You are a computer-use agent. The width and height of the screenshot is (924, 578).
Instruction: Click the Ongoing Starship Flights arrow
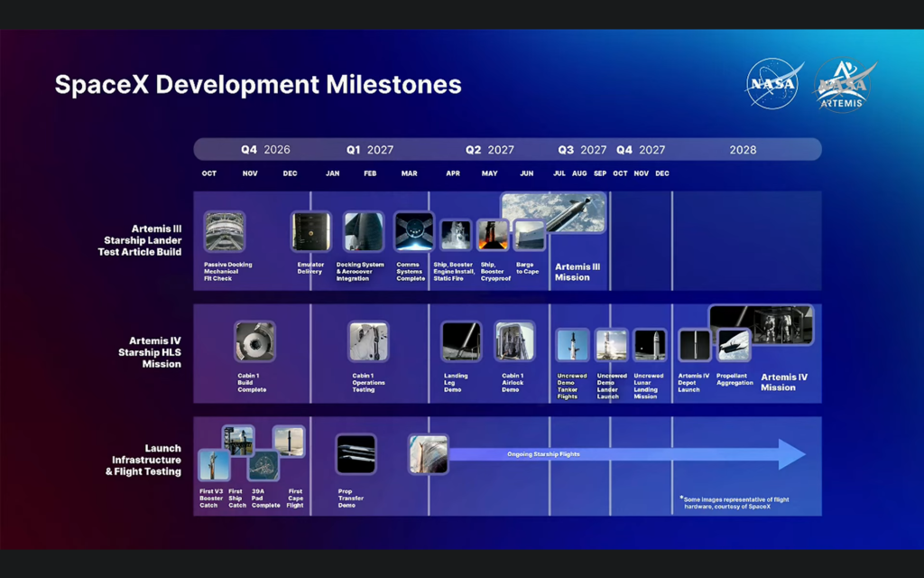tap(626, 454)
